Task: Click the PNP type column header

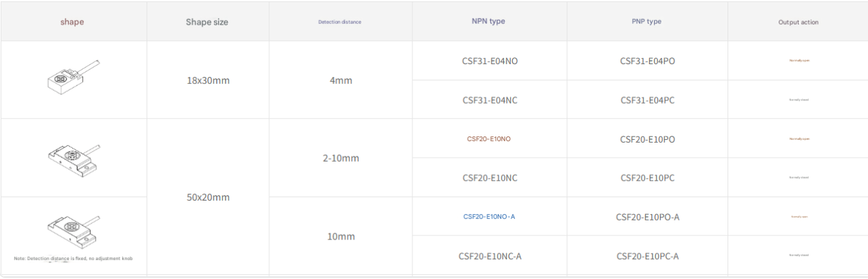Action: coord(646,21)
